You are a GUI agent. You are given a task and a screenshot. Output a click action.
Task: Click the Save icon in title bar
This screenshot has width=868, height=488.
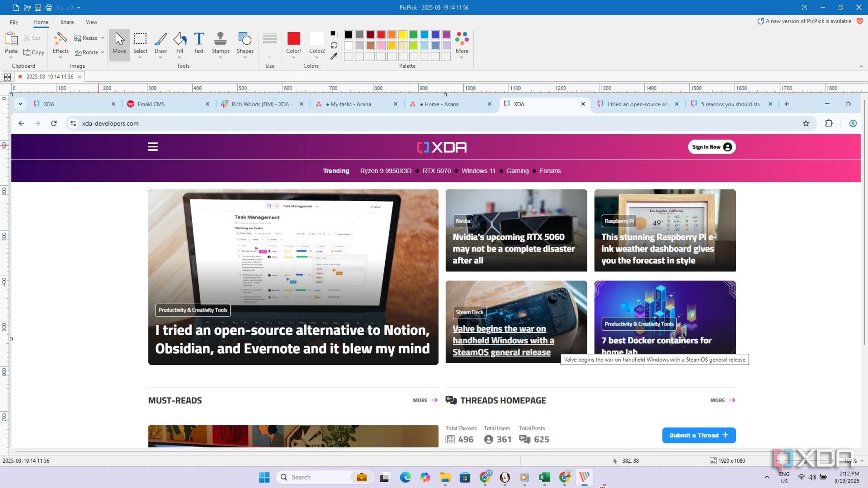click(x=38, y=7)
